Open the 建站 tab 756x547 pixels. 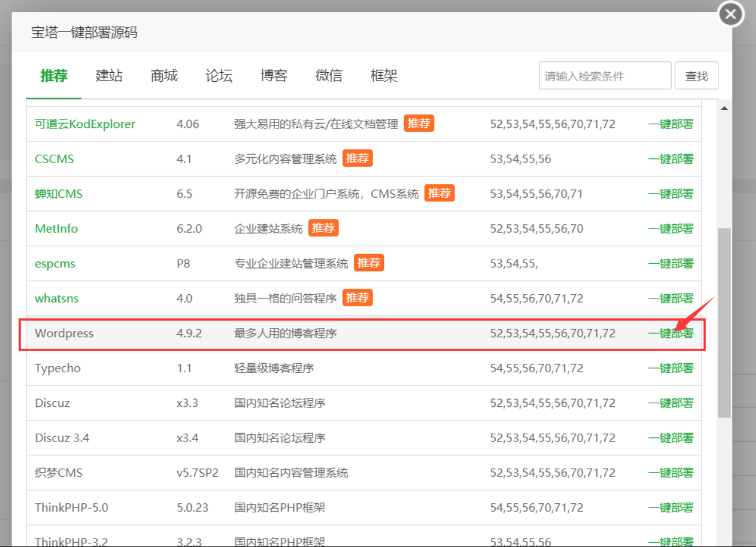coord(109,76)
